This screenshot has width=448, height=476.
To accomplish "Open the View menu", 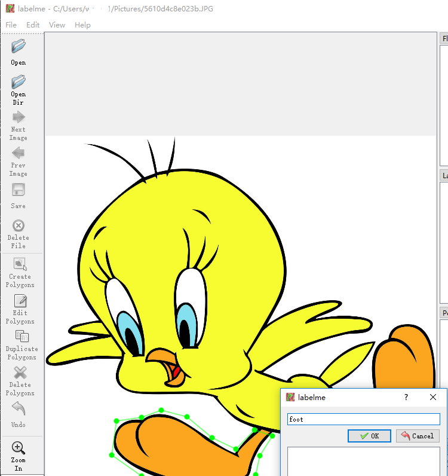I will pyautogui.click(x=57, y=25).
